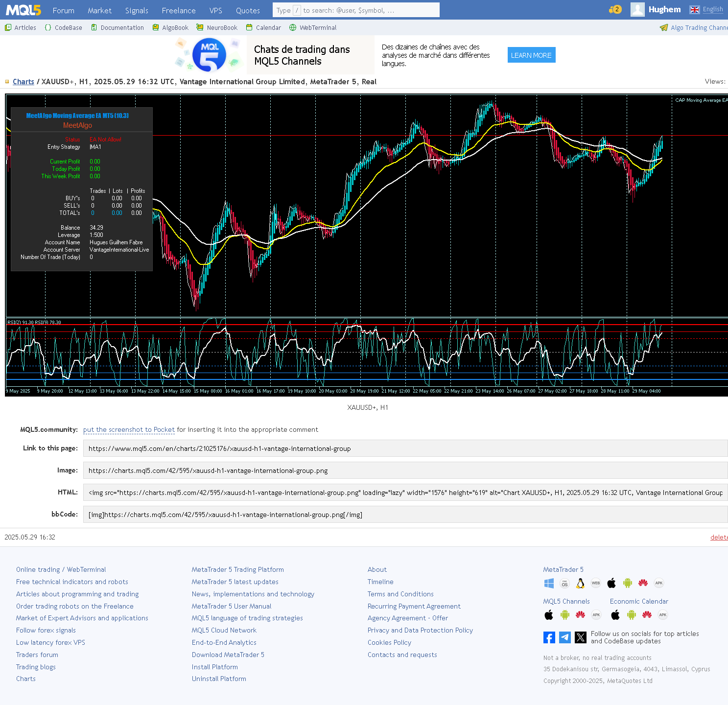The width and height of the screenshot is (728, 705).
Task: Click the red delete link
Action: 719,537
